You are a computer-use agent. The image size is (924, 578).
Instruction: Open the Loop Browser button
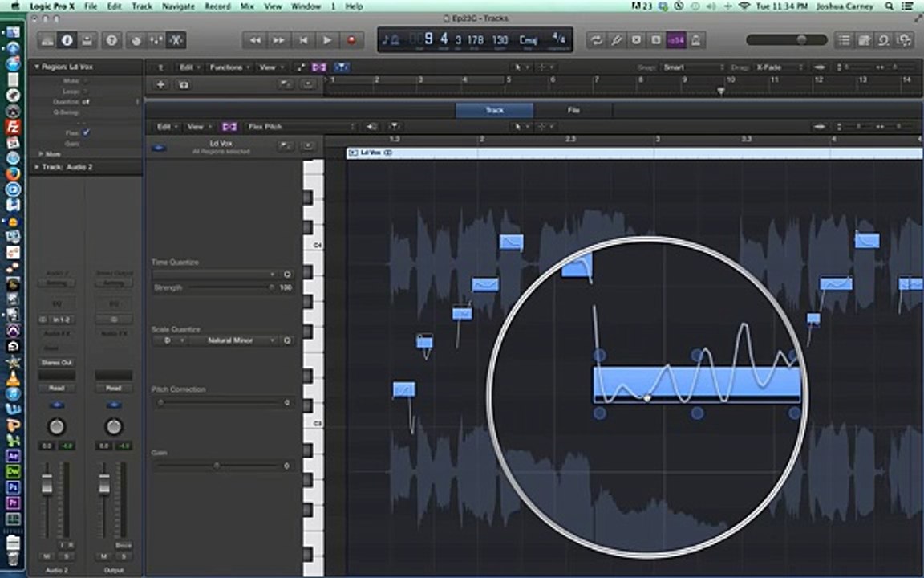884,40
